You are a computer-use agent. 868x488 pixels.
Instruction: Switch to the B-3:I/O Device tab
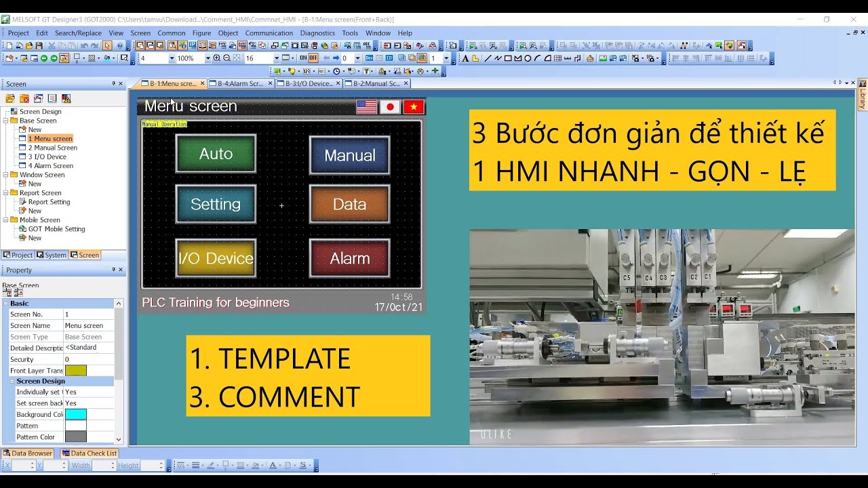coord(309,83)
